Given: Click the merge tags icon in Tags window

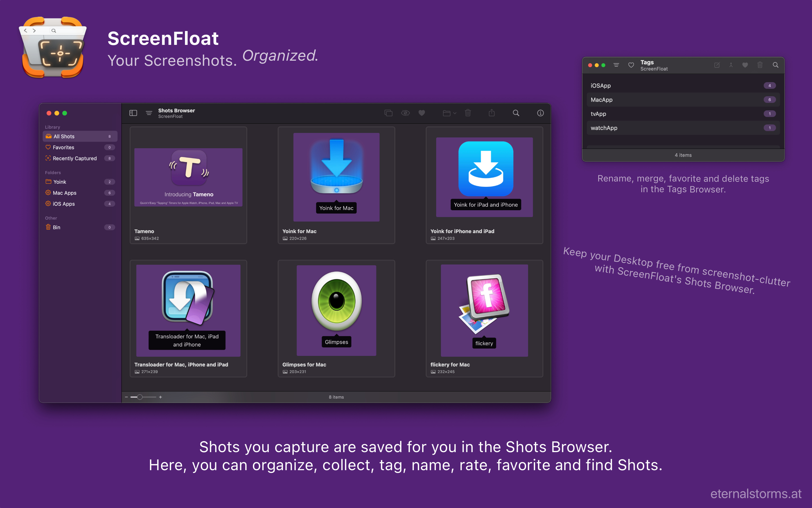Looking at the screenshot, I should [x=731, y=65].
